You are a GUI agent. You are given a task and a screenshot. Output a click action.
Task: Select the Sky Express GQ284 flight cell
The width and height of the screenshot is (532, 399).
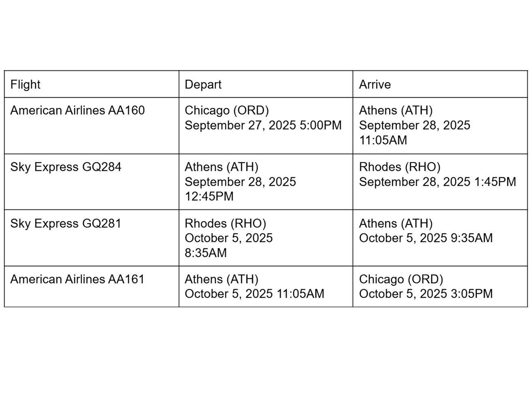pos(66,167)
